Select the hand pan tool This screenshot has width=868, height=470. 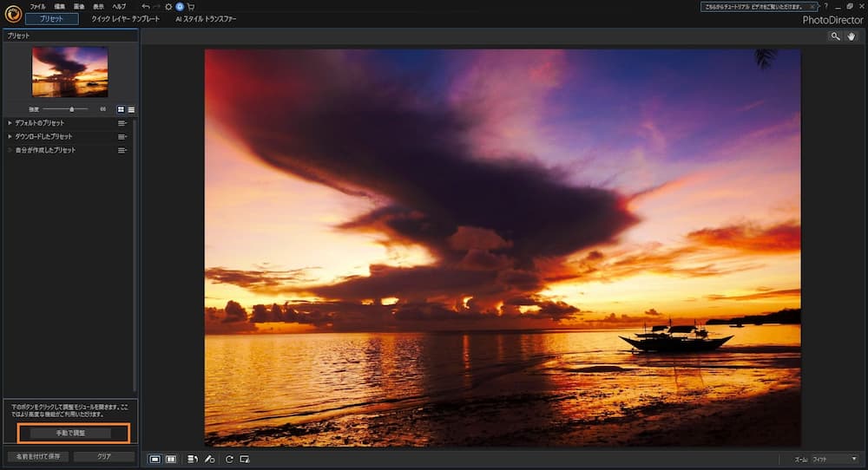pos(852,36)
